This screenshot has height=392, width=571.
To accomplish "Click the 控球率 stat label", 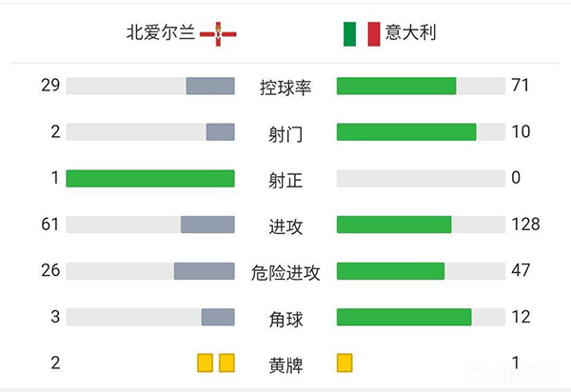I will click(x=285, y=88).
